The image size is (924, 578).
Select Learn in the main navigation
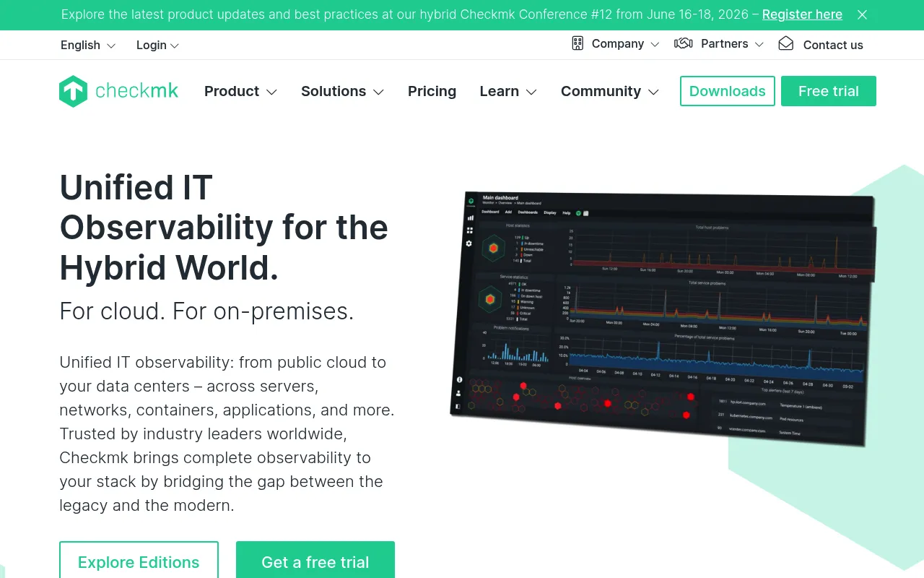(500, 91)
